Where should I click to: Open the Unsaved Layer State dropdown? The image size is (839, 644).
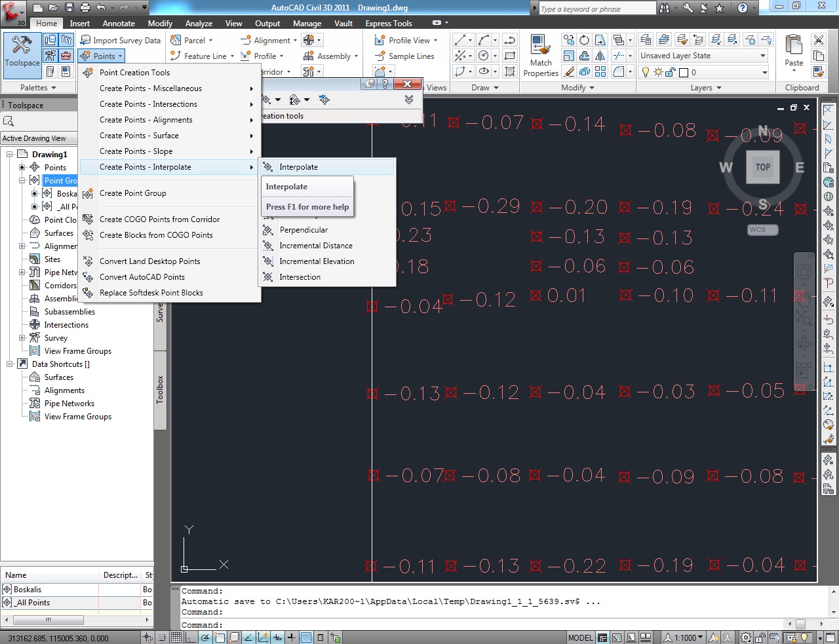(x=703, y=56)
